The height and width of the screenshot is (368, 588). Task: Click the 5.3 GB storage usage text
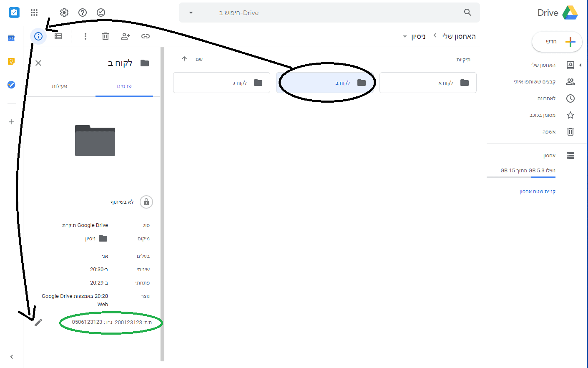click(x=528, y=171)
